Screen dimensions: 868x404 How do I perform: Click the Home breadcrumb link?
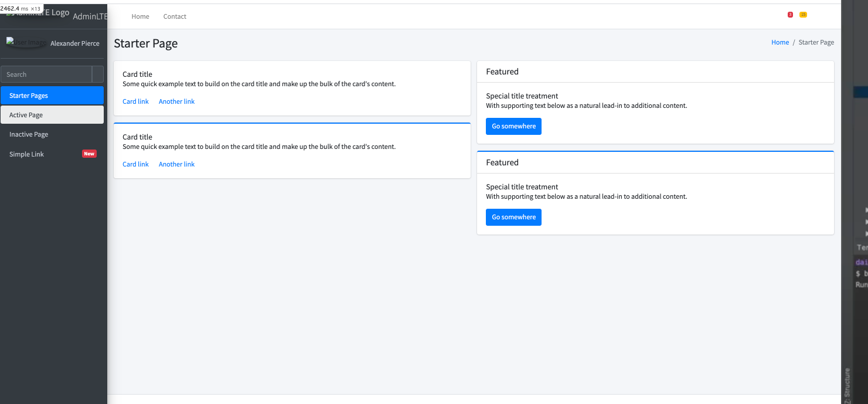[x=780, y=42]
